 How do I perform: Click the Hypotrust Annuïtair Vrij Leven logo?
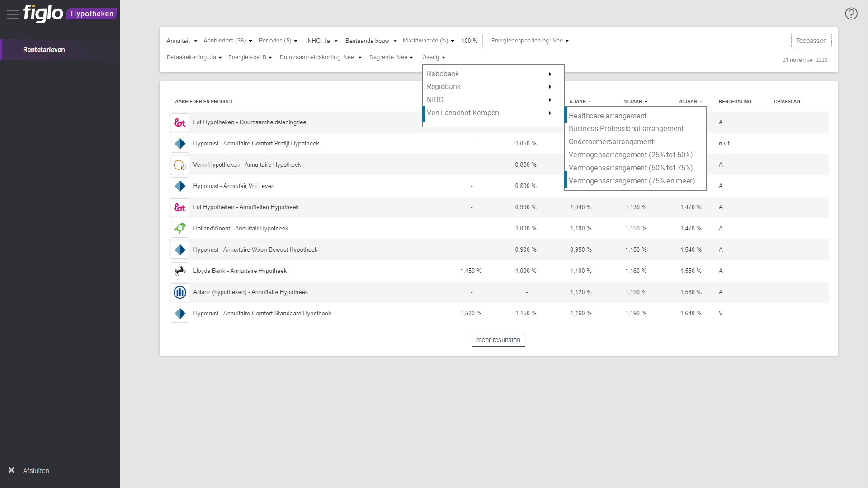[180, 186]
